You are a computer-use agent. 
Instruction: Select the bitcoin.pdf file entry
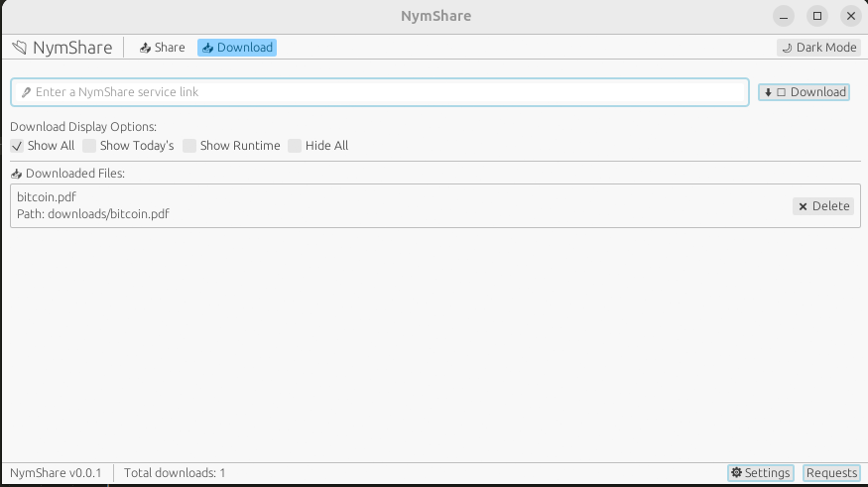47,197
